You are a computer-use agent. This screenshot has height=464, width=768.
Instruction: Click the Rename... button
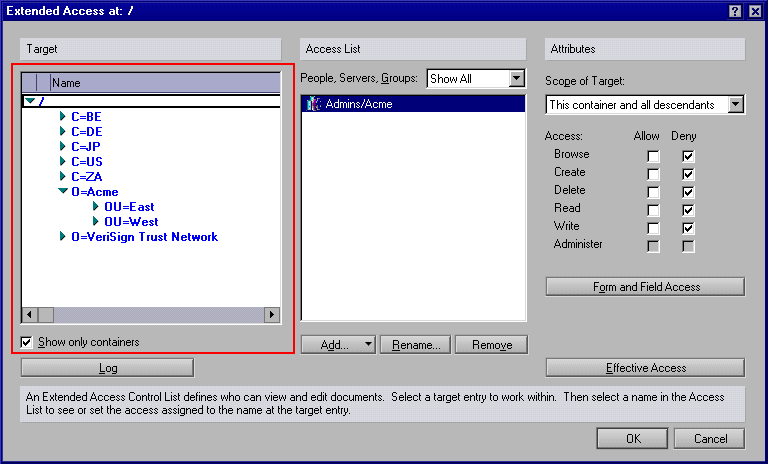tap(416, 344)
